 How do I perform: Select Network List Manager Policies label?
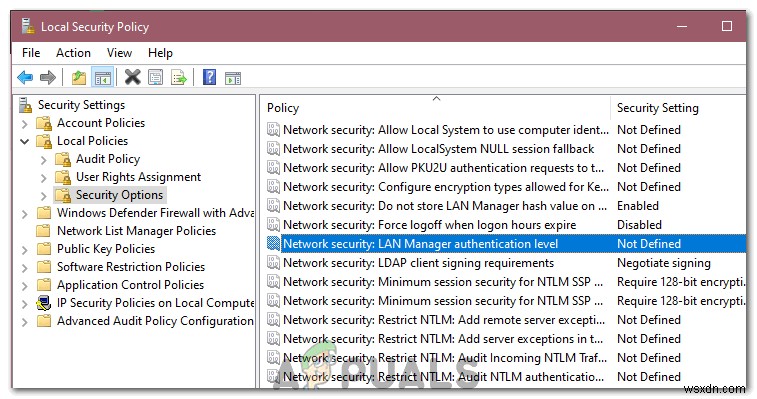[136, 231]
